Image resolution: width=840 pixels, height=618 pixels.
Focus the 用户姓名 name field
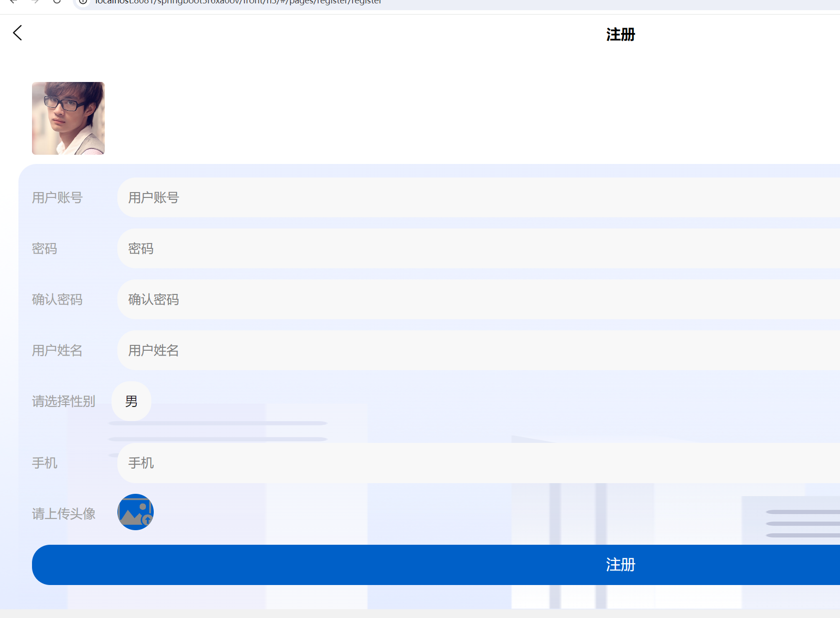[x=339, y=350]
